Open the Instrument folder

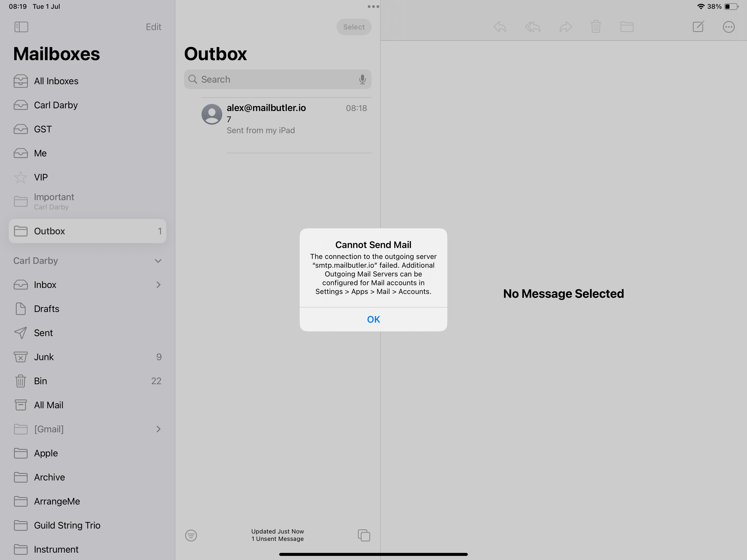point(87,549)
